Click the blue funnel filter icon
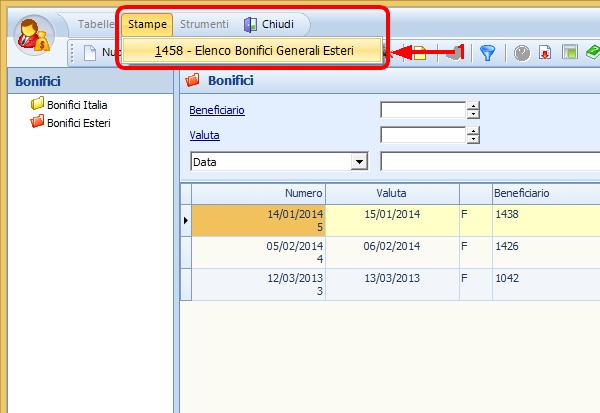The image size is (600, 413). (x=487, y=53)
